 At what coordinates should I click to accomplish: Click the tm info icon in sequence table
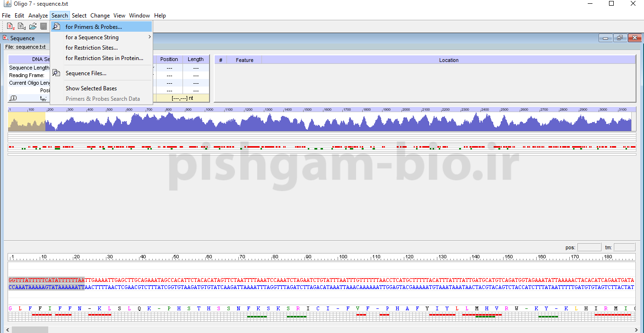[x=13, y=98]
